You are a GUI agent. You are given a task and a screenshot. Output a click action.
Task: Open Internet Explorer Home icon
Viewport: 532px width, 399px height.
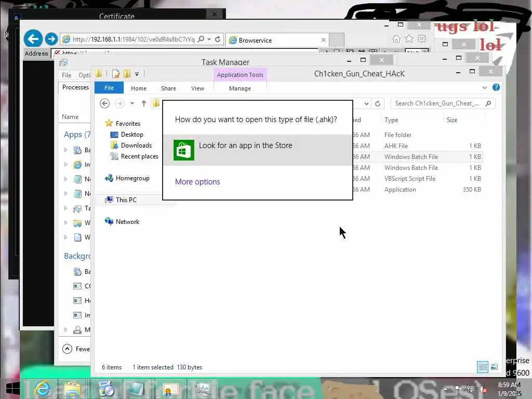coord(396,38)
